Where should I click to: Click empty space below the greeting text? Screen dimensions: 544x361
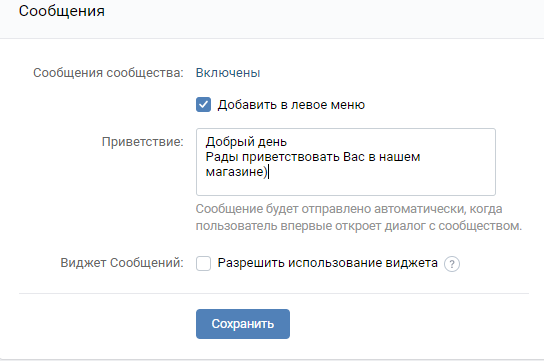coord(346,187)
